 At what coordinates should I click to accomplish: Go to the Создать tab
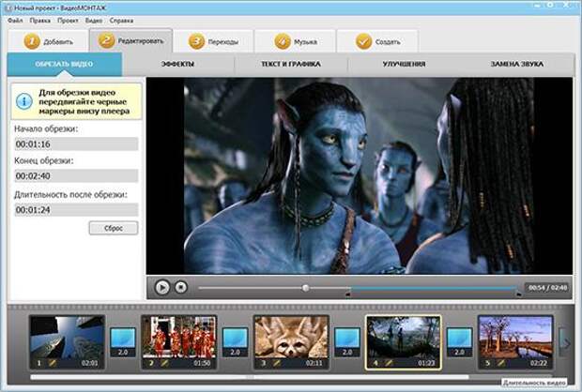(378, 41)
